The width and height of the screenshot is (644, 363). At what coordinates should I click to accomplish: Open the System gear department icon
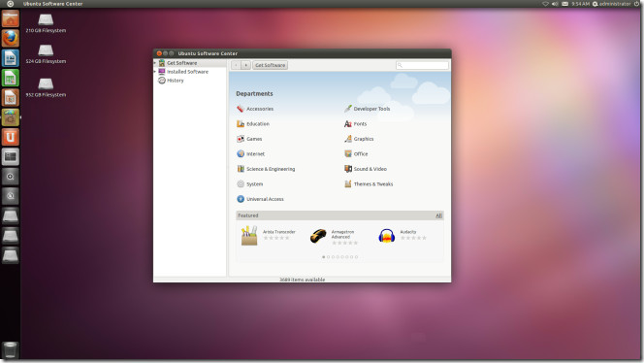241,184
